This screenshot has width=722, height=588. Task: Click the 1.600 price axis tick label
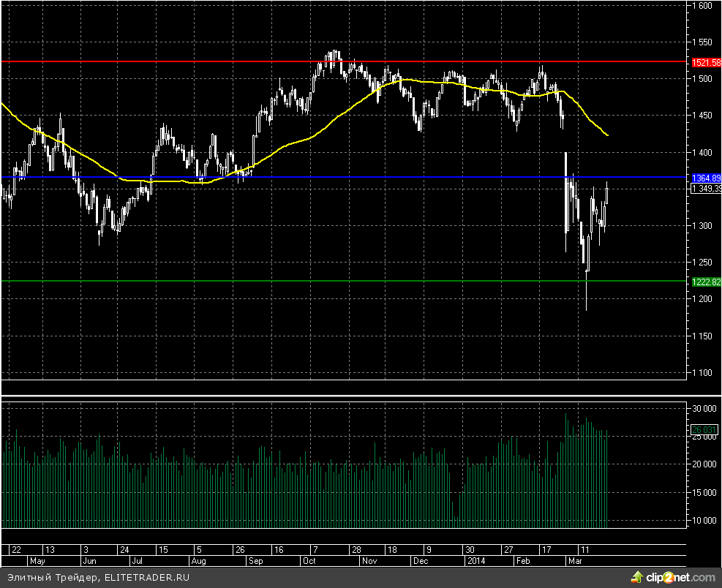point(703,6)
